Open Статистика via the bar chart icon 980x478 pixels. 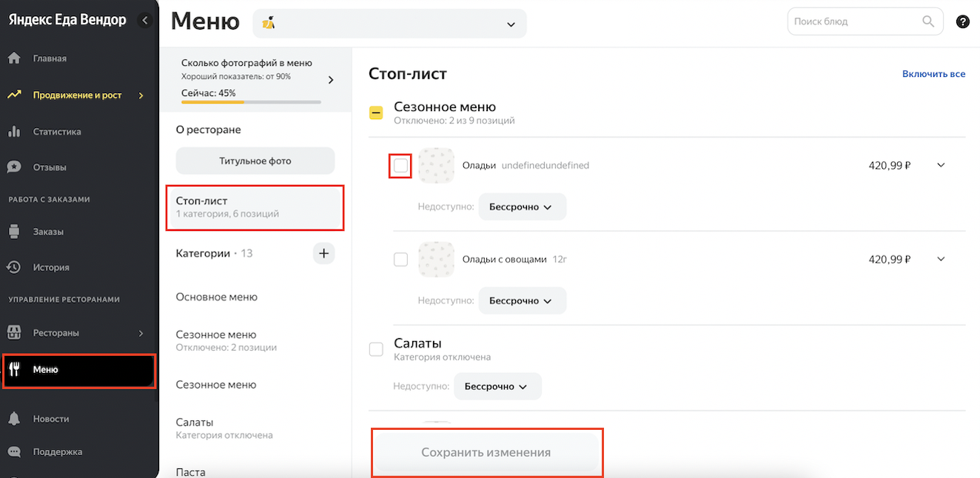pos(14,132)
